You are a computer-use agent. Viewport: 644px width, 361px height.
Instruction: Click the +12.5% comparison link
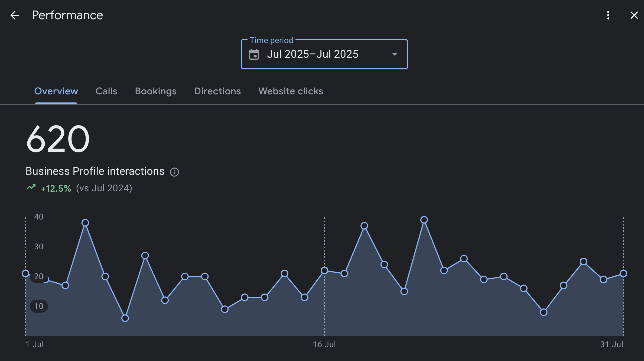tap(56, 188)
